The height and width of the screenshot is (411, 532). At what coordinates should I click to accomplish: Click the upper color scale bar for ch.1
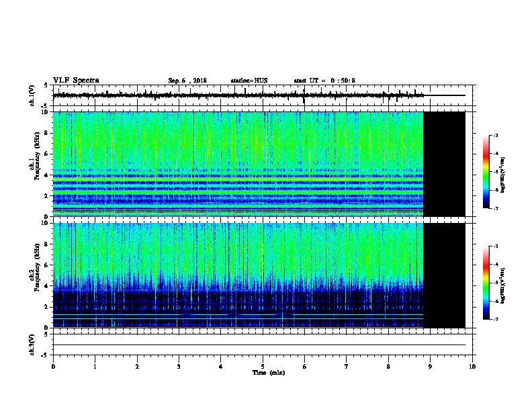click(x=486, y=172)
